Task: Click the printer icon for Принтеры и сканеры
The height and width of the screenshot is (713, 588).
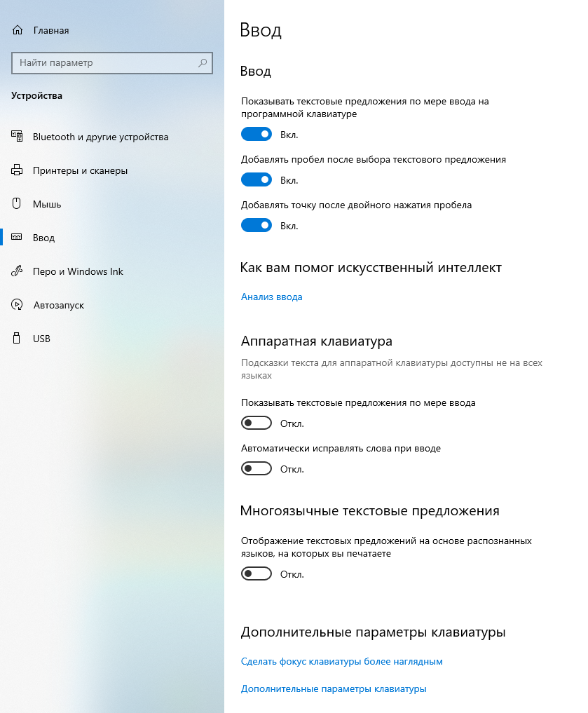Action: tap(17, 170)
